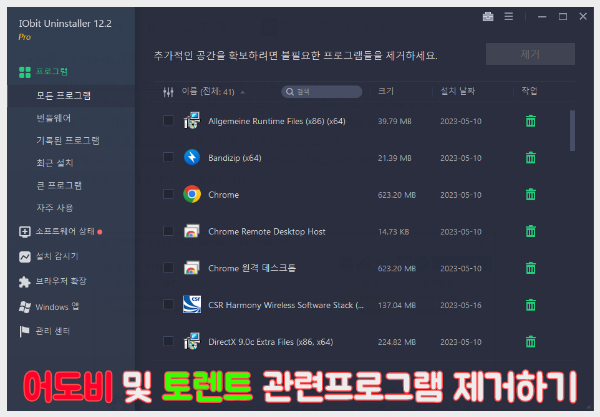Click the toolbox briefcase icon in title bar
600x417 pixels.
click(x=488, y=16)
